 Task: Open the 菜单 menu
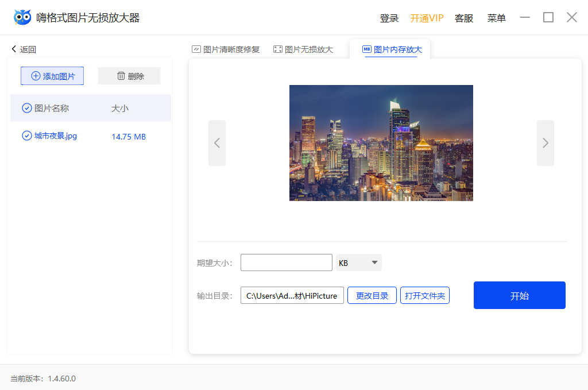pos(496,18)
